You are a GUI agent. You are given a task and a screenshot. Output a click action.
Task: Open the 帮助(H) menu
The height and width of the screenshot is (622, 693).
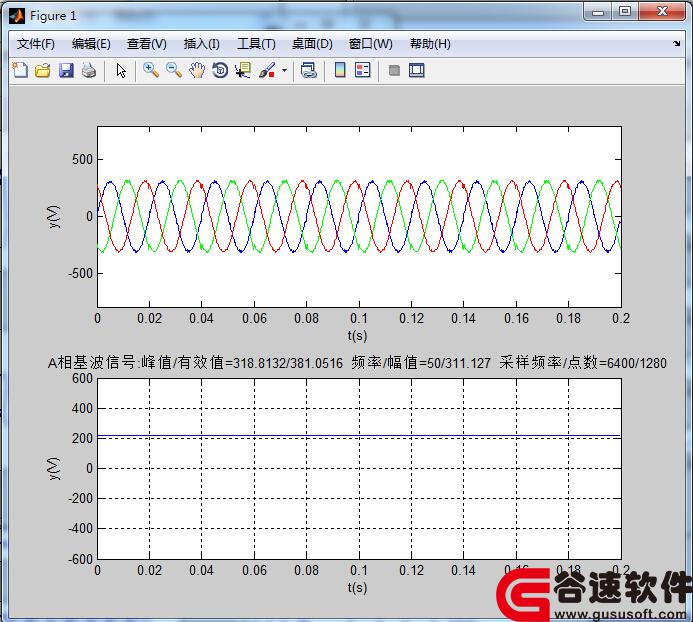430,44
